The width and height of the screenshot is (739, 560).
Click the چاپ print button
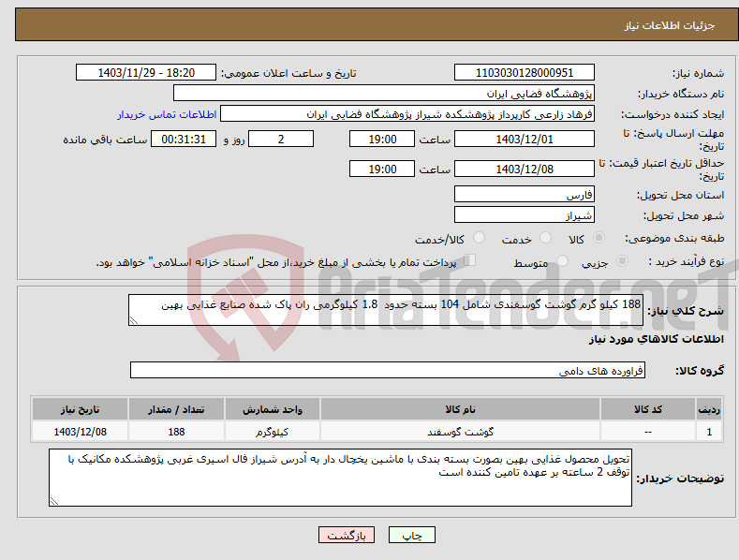pos(411,535)
